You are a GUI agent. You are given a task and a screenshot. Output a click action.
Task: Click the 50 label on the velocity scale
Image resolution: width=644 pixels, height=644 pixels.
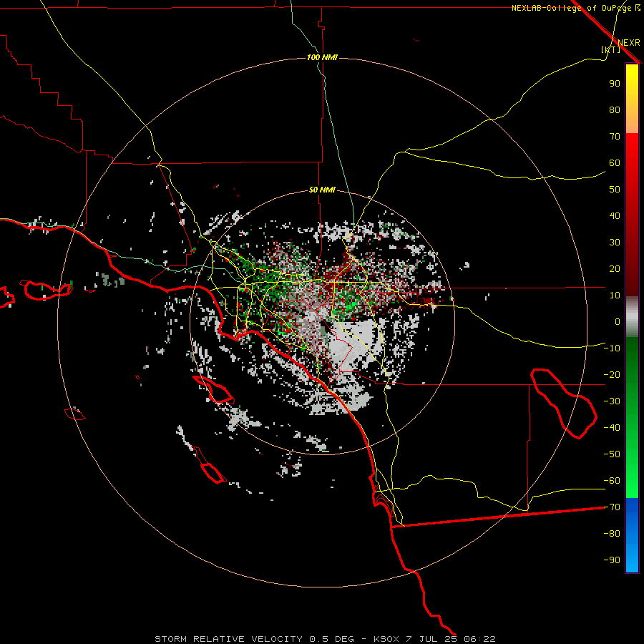tap(615, 190)
